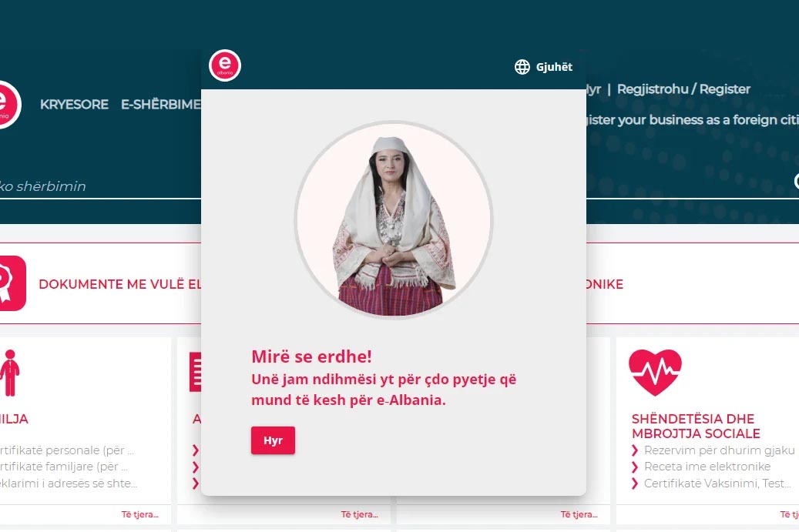Click the e-Albania logo in chatbot header
799x532 pixels.
click(x=225, y=65)
